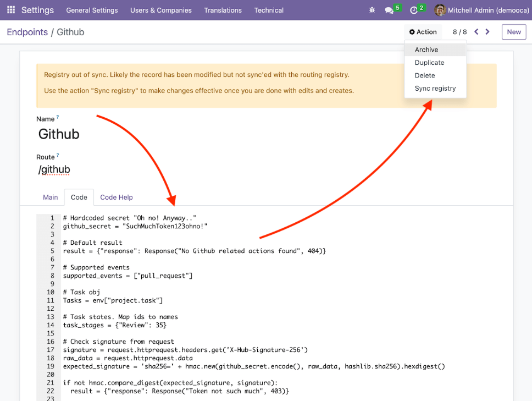This screenshot has height=401, width=532.
Task: Create a record with the New button
Action: (x=513, y=31)
